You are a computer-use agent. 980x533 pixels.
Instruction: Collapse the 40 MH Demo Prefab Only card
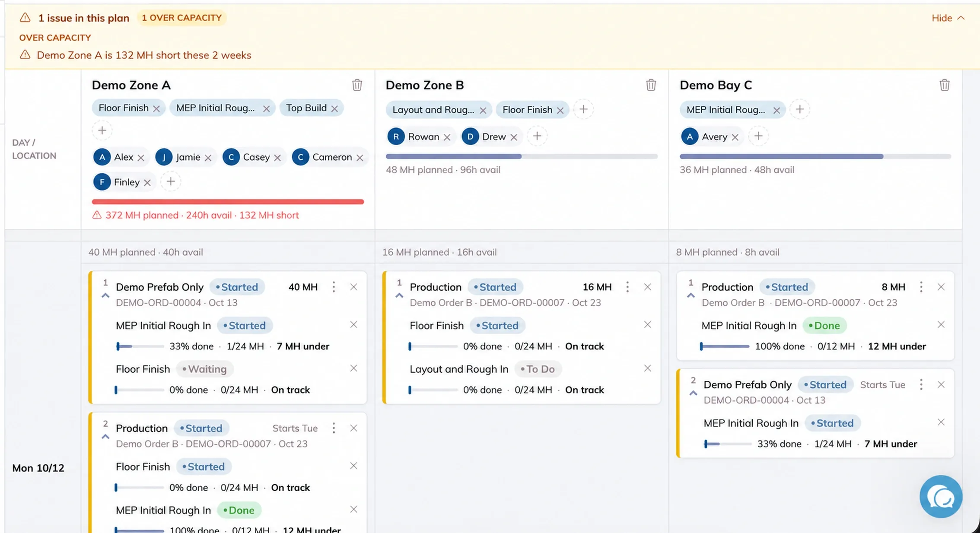coord(105,296)
